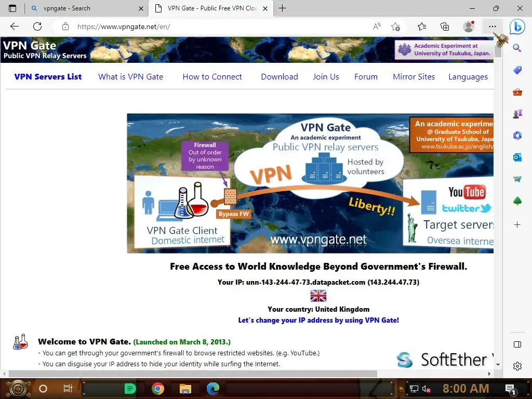The image size is (532, 399).
Task: Open notification center icon
Action: (511, 389)
